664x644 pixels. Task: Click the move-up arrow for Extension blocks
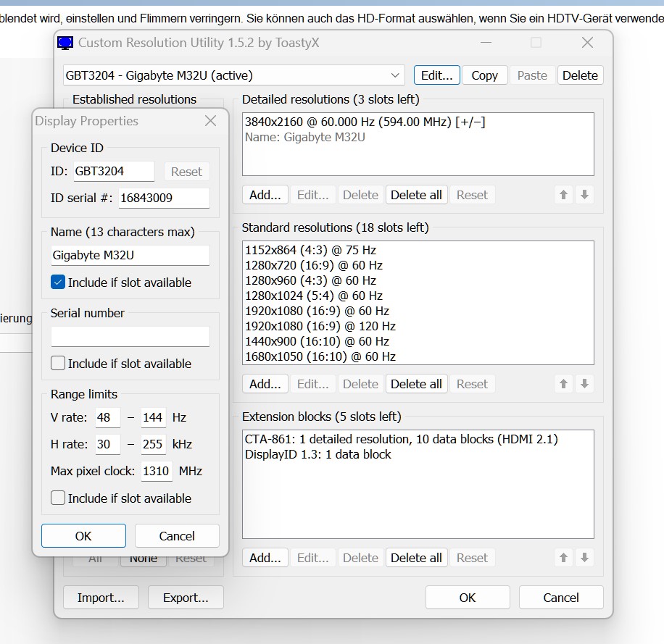[x=563, y=558]
